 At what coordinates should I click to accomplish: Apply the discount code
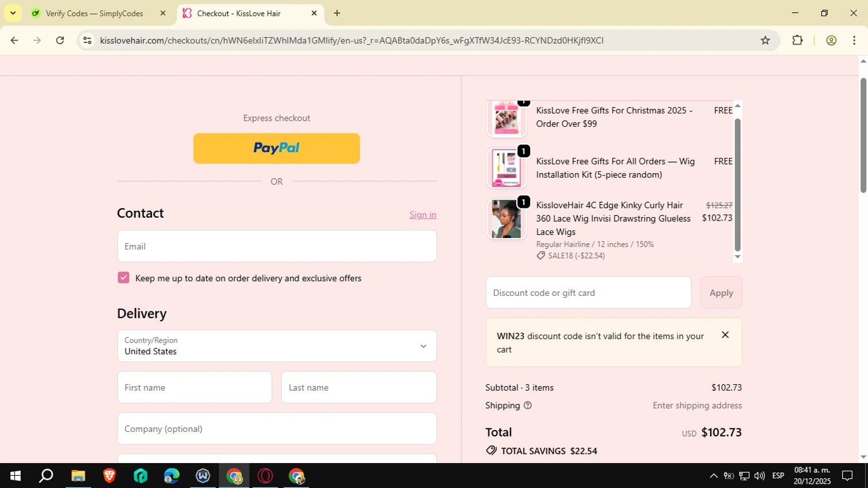click(721, 292)
